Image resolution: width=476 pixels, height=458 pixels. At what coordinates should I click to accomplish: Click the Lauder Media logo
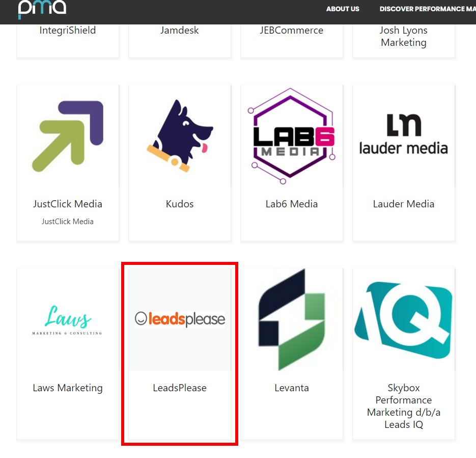(403, 134)
